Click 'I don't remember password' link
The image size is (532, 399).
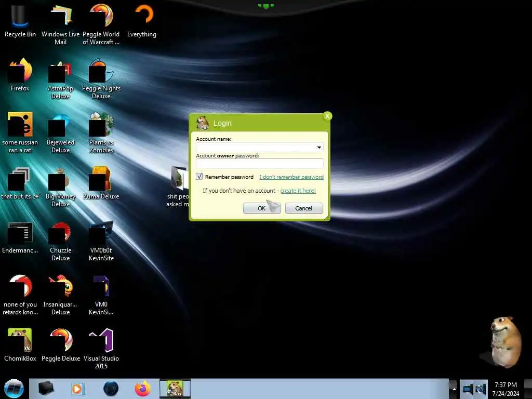(x=291, y=177)
